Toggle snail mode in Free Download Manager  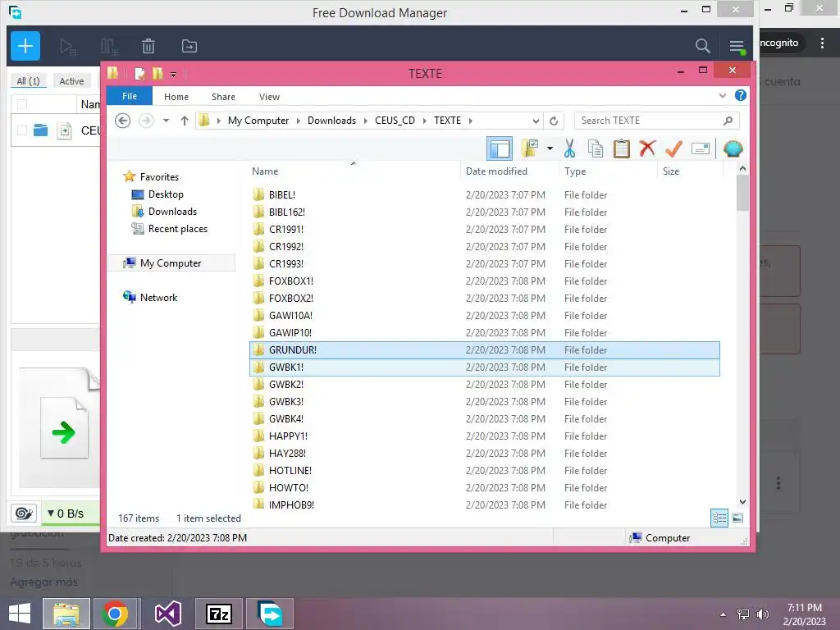(24, 514)
